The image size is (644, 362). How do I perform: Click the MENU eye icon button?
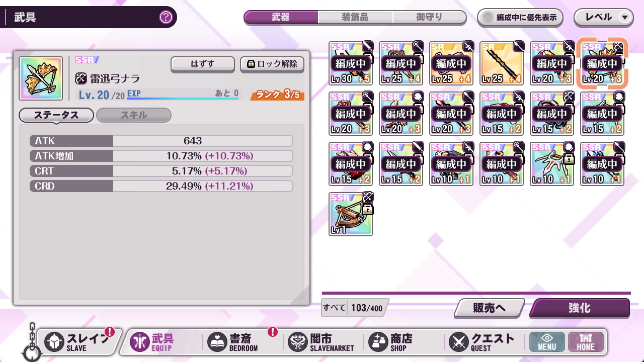tap(546, 342)
